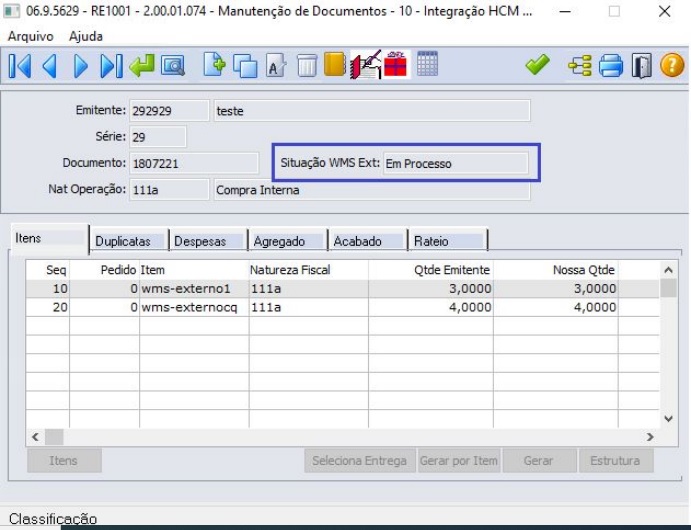Click the orange help question icon
Screen dimensions: 691x530
click(672, 65)
